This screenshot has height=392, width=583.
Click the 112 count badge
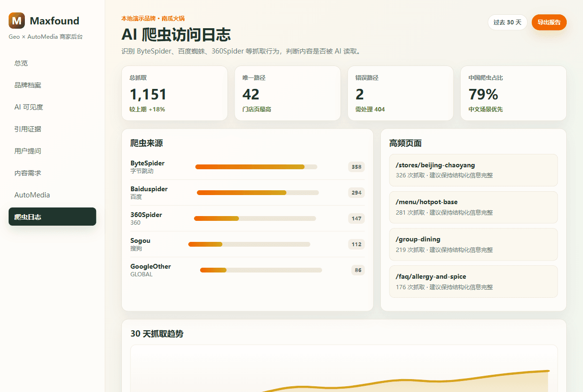coord(356,244)
